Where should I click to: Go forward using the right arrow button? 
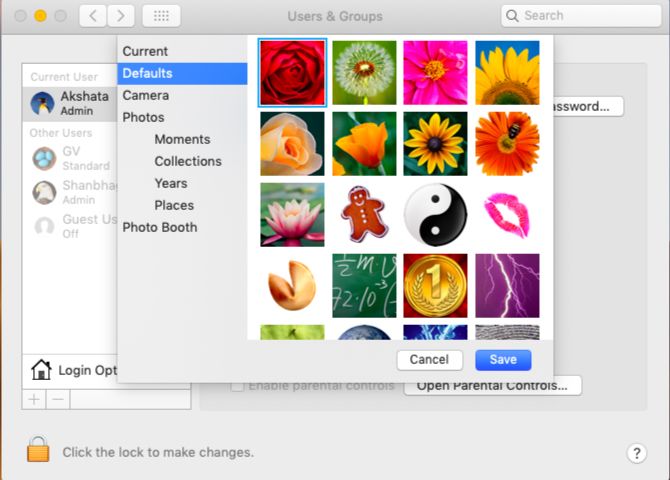(x=120, y=16)
